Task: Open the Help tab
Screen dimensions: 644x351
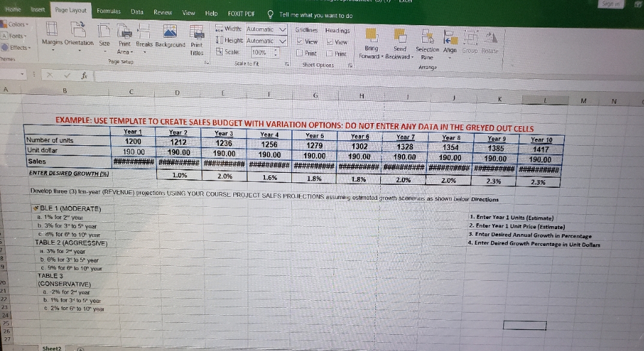Action: click(212, 13)
